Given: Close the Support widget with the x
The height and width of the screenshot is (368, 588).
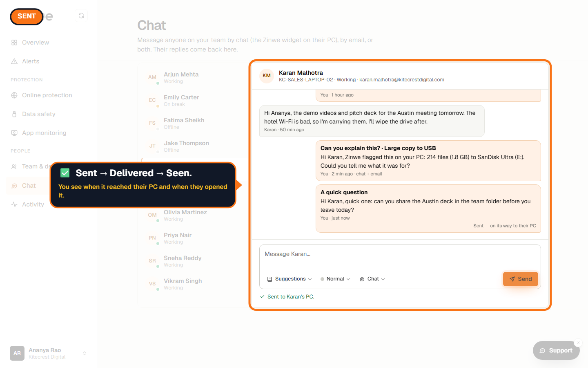Looking at the screenshot, I should (578, 343).
